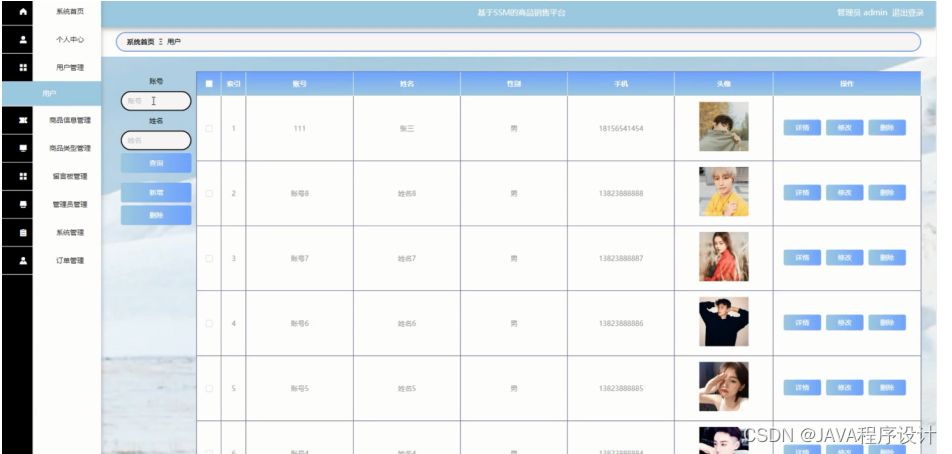The width and height of the screenshot is (952, 454).
Task: Click the home icon beside 系统首页
Action: 23,12
